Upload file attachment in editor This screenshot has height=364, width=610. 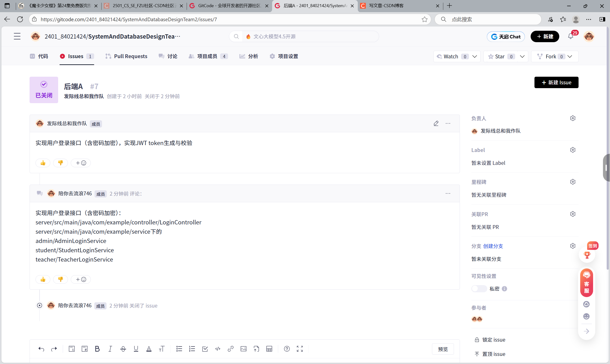pyautogui.click(x=256, y=349)
